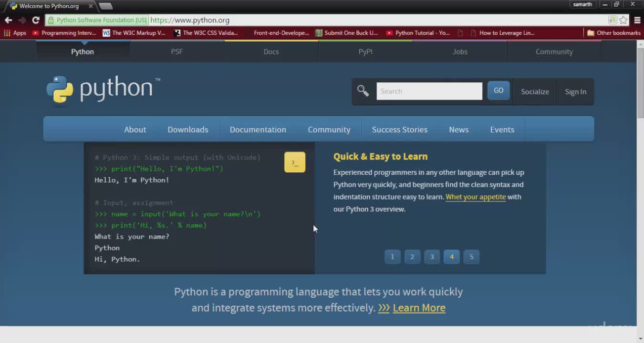The width and height of the screenshot is (644, 343).
Task: Open the News navigation menu
Action: 459,130
